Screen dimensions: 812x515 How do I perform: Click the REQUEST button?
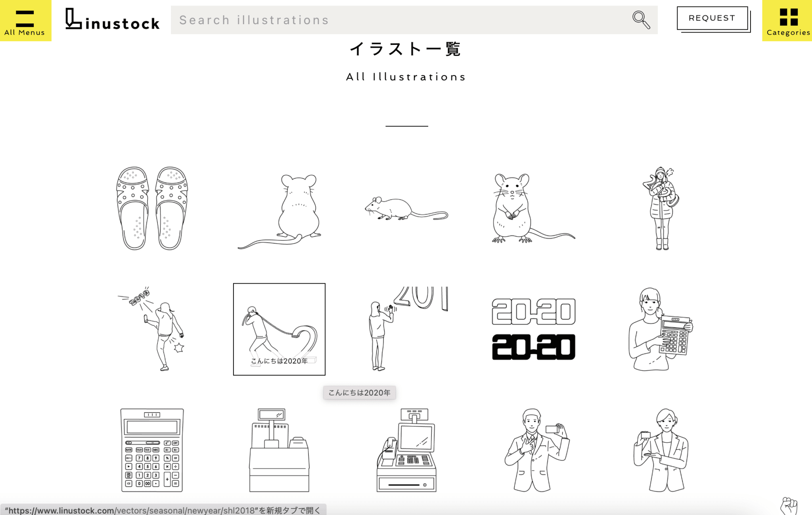[x=712, y=18]
